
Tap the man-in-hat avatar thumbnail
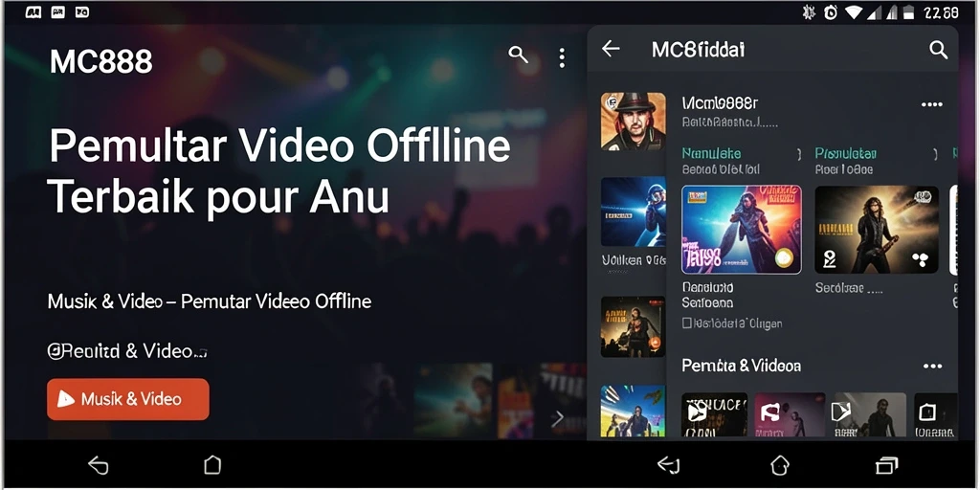(x=634, y=122)
